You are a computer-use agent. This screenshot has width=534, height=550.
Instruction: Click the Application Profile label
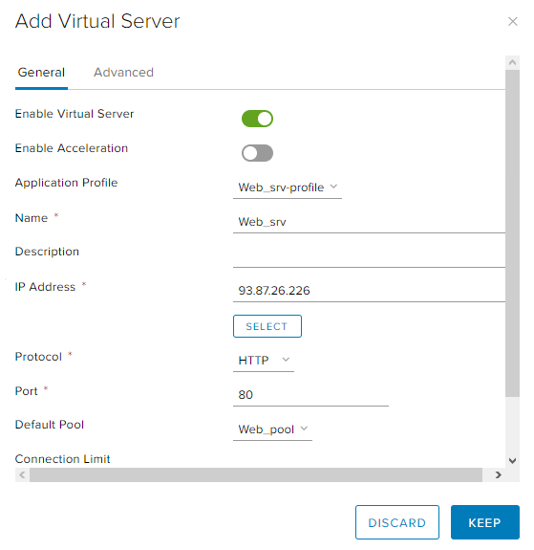tap(66, 183)
